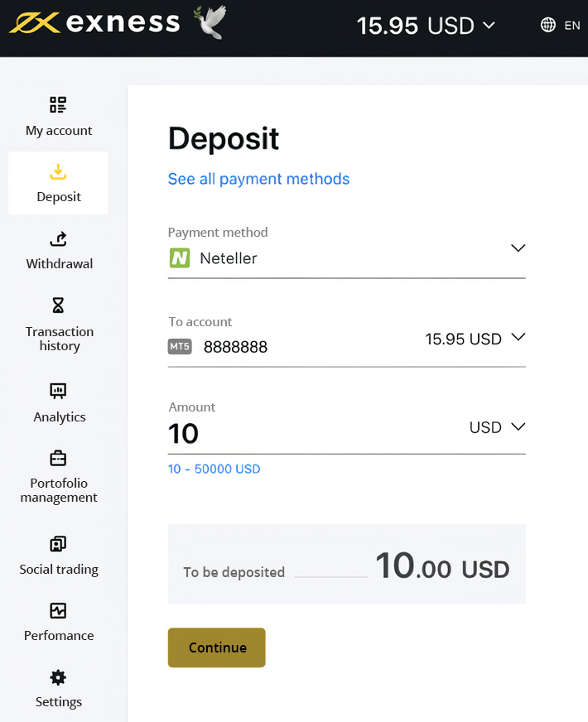The height and width of the screenshot is (722, 588).
Task: Click the Social trading icon
Action: click(x=58, y=544)
